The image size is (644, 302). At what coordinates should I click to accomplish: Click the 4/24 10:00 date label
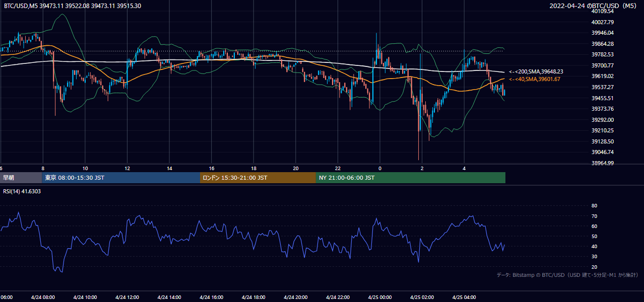pyautogui.click(x=85, y=297)
